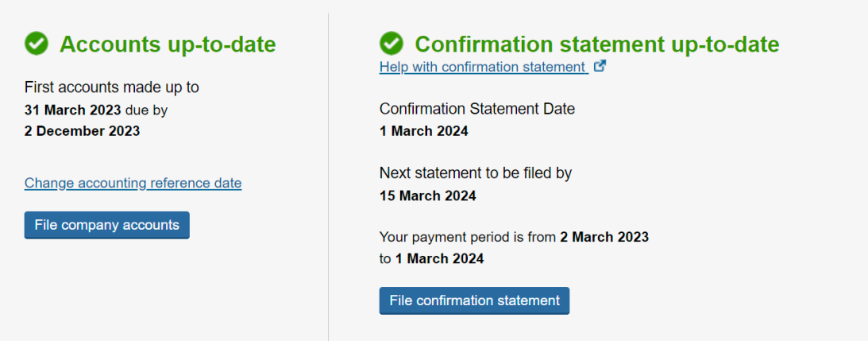Click the 'First accounts made up to' text
This screenshot has height=341, width=868.
coord(112,87)
